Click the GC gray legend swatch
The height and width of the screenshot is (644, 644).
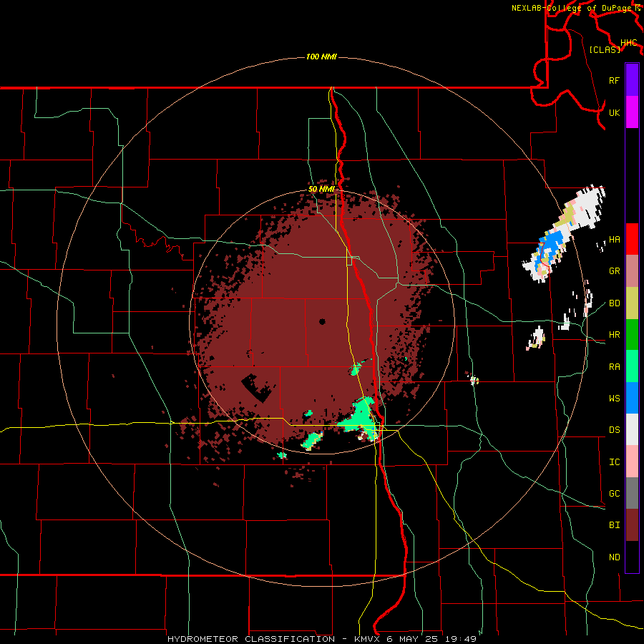632,493
